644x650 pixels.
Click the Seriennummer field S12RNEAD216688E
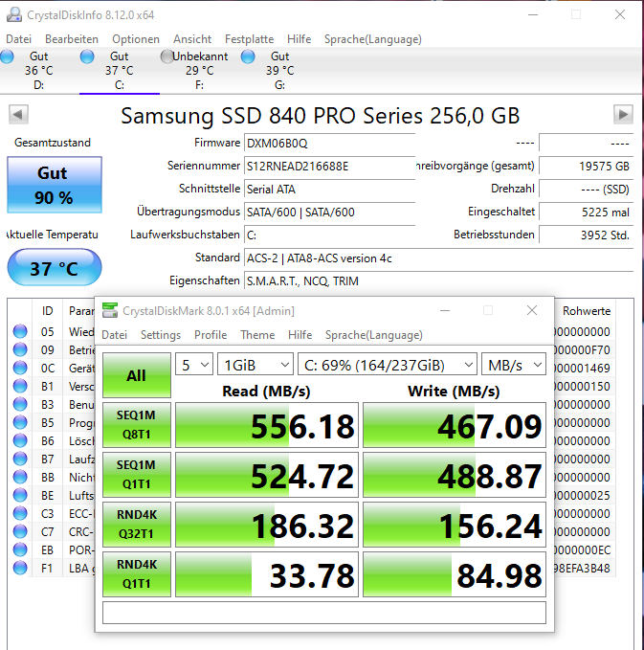click(x=330, y=167)
